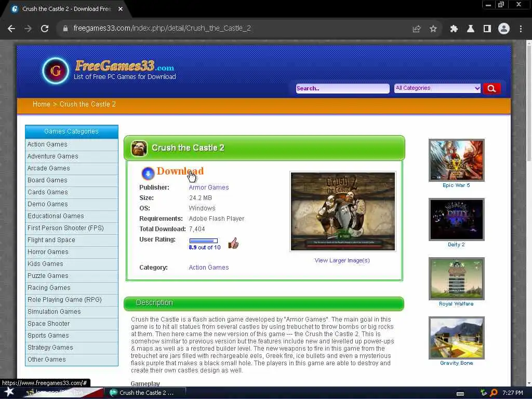Open the Chrome three-dot menu
532x399 pixels.
tap(521, 29)
